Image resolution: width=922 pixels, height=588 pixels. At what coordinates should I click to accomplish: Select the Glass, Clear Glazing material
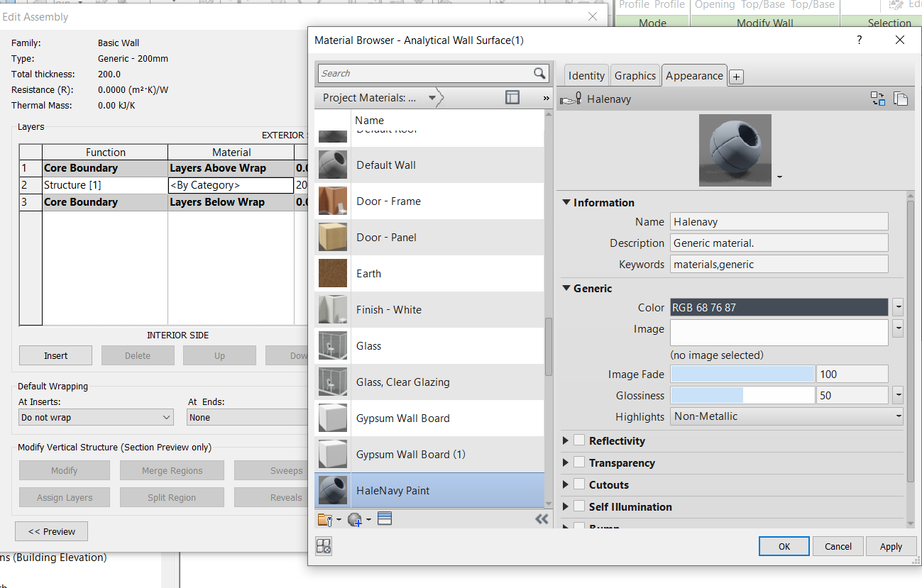pos(429,382)
